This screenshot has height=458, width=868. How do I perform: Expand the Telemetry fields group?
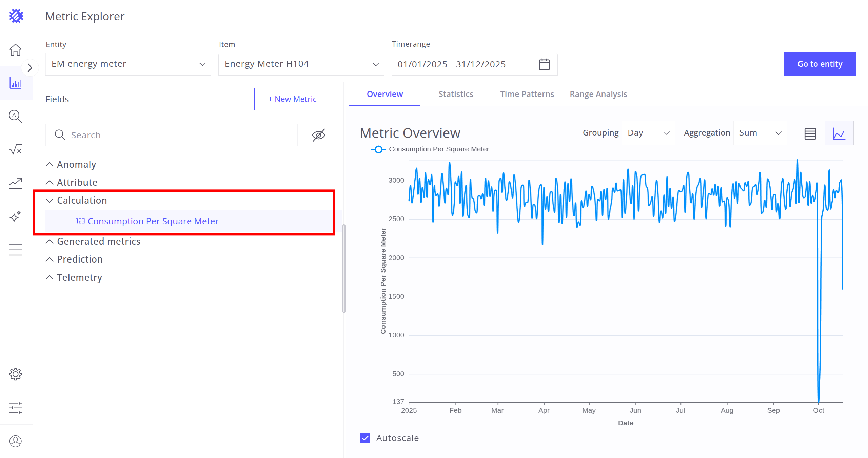(79, 277)
